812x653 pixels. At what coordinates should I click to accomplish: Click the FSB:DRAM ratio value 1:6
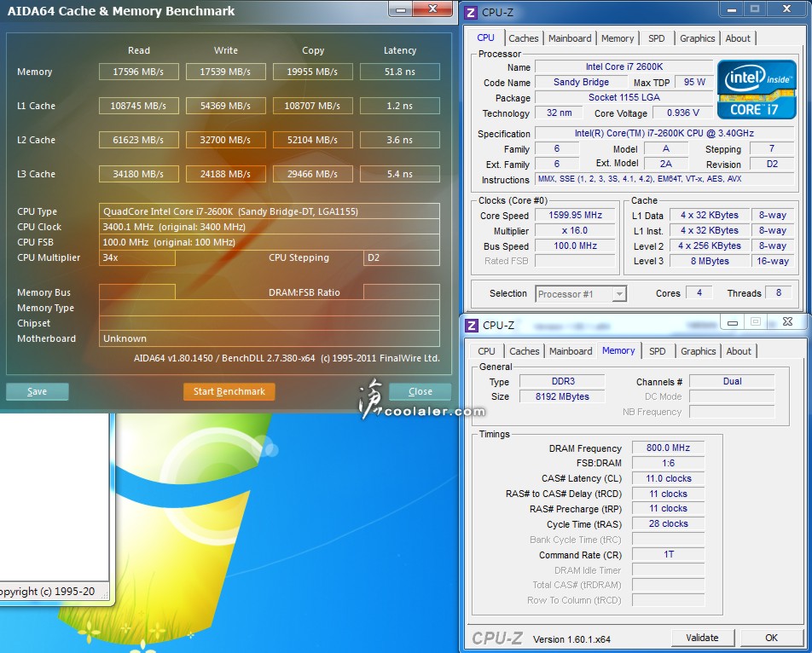coord(668,464)
